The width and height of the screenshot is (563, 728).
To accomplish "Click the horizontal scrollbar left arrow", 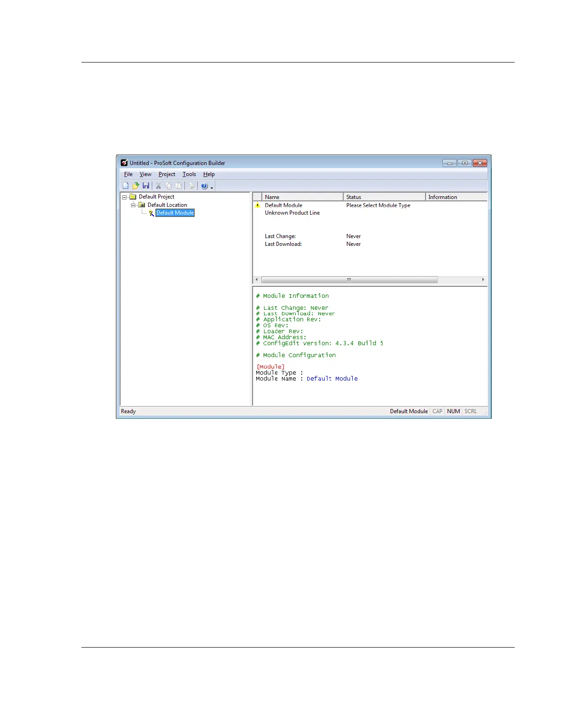I will click(257, 279).
